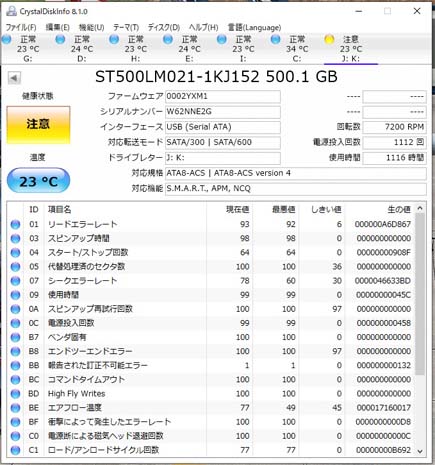Click the 使用時間 1116 時間 field

pos(394,158)
